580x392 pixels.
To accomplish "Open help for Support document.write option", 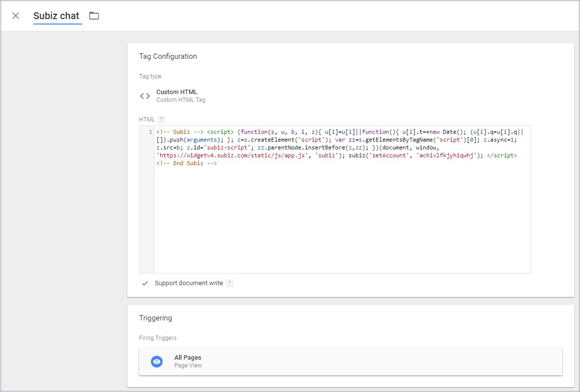I will (229, 283).
